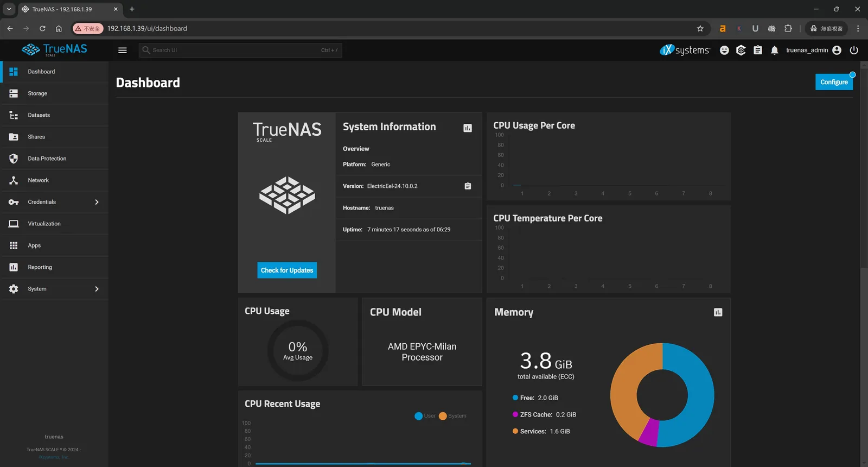868x467 pixels.
Task: Click the Power button icon
Action: pos(854,50)
